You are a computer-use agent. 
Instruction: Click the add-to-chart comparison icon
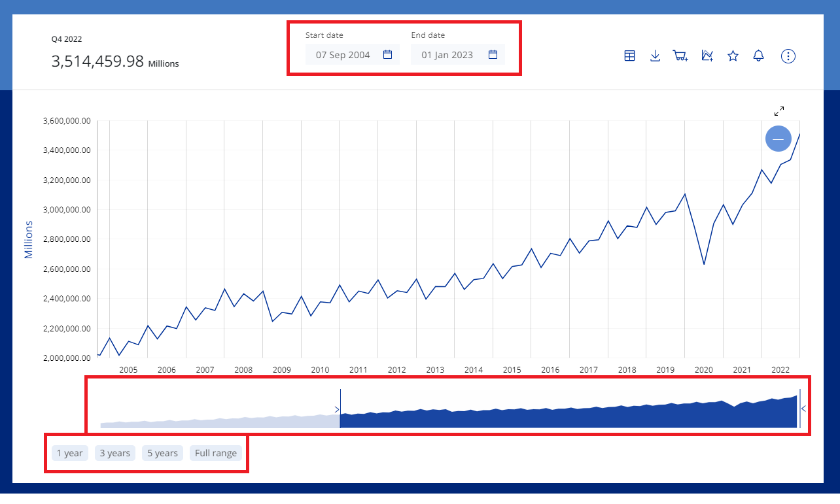point(707,56)
